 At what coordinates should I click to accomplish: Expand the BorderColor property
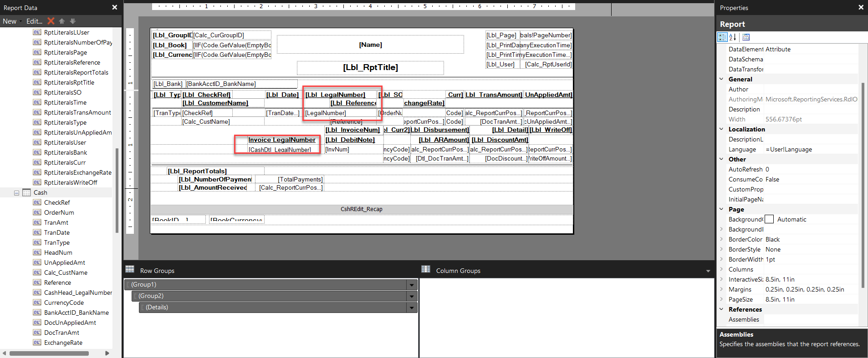coord(721,239)
